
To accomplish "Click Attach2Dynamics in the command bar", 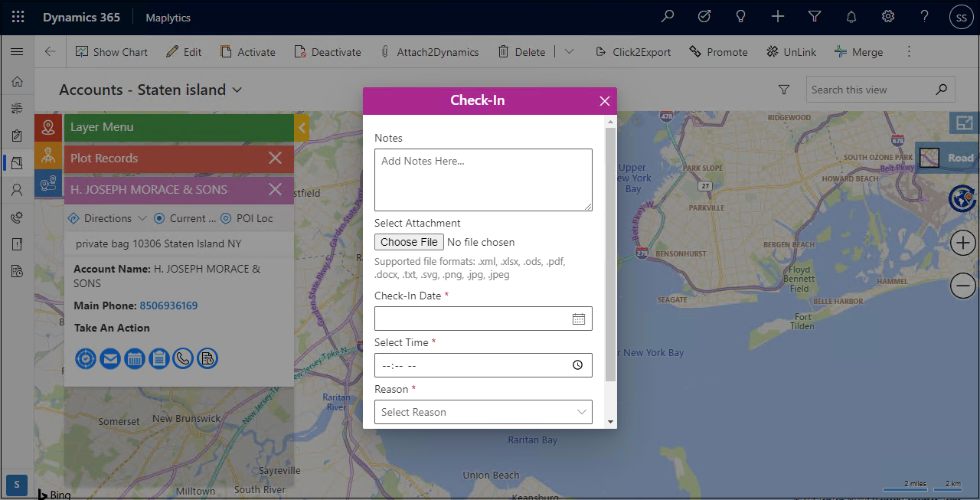I will (430, 52).
